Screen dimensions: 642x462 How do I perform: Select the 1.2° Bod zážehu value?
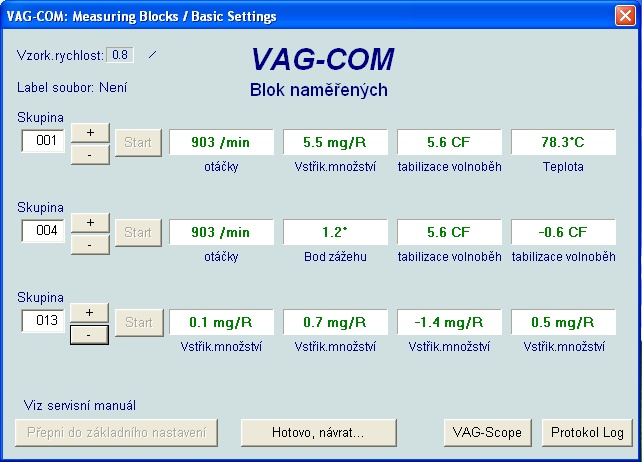pos(335,232)
